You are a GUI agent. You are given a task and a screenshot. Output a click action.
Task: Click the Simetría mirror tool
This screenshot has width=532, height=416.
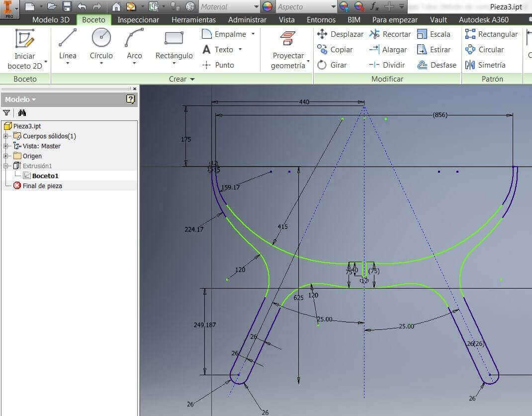point(485,65)
